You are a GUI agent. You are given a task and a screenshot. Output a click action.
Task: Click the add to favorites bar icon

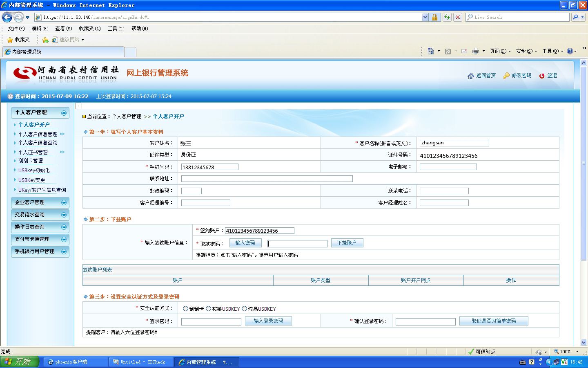45,40
